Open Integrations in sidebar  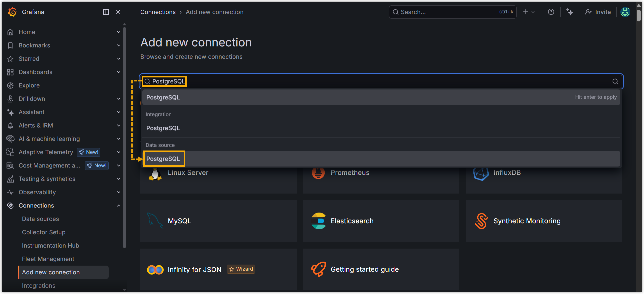pyautogui.click(x=39, y=286)
